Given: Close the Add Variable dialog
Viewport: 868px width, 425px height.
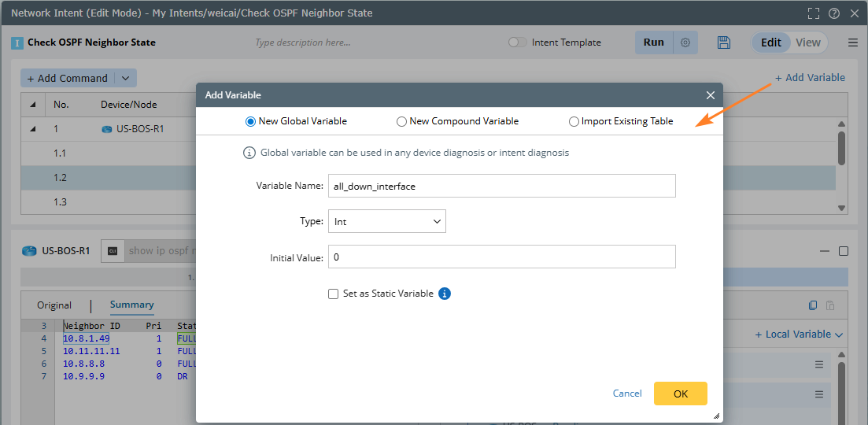Looking at the screenshot, I should coord(710,95).
